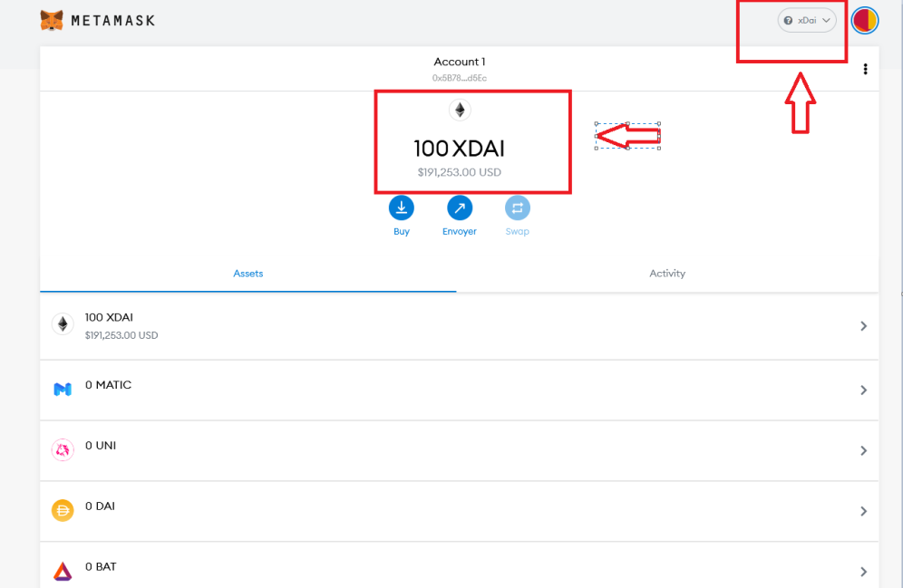
Task: Click the DAI token icon
Action: coord(63,510)
